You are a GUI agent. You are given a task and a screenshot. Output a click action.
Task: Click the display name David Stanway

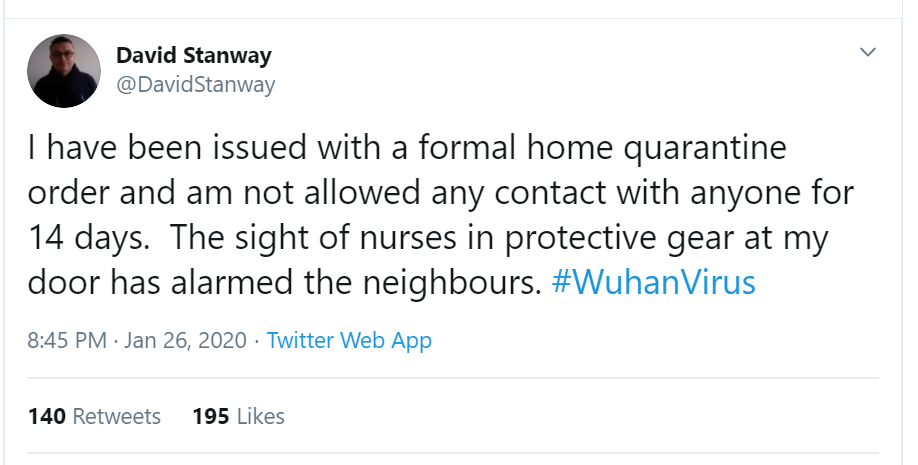click(194, 56)
